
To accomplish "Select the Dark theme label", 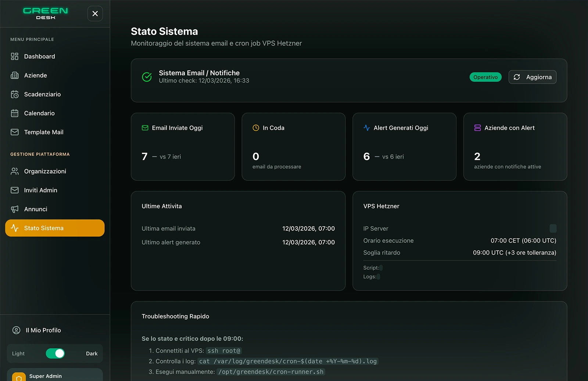I will pyautogui.click(x=92, y=353).
